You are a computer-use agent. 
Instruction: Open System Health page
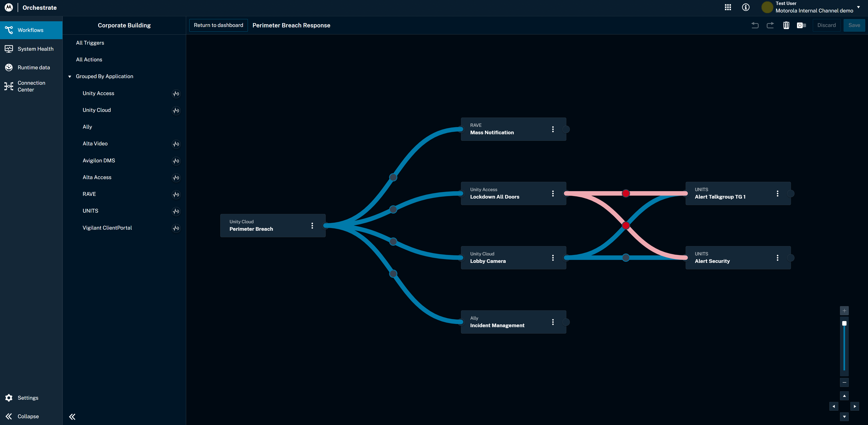(31, 49)
